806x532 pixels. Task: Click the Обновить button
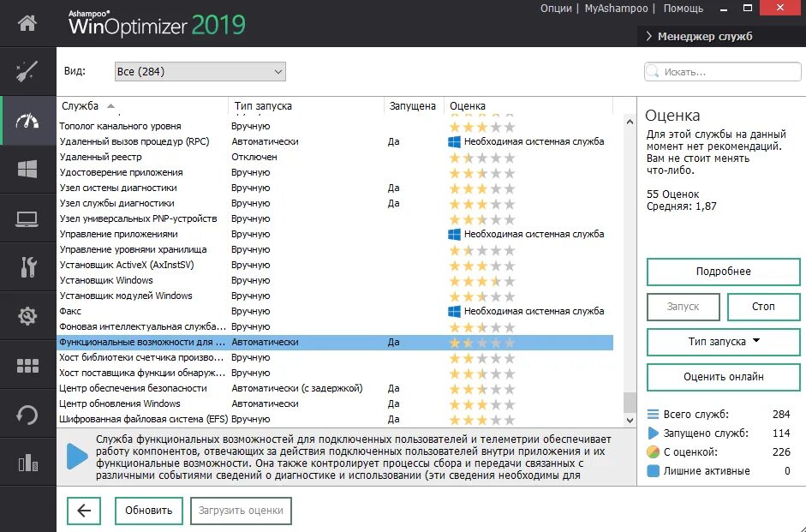click(148, 511)
